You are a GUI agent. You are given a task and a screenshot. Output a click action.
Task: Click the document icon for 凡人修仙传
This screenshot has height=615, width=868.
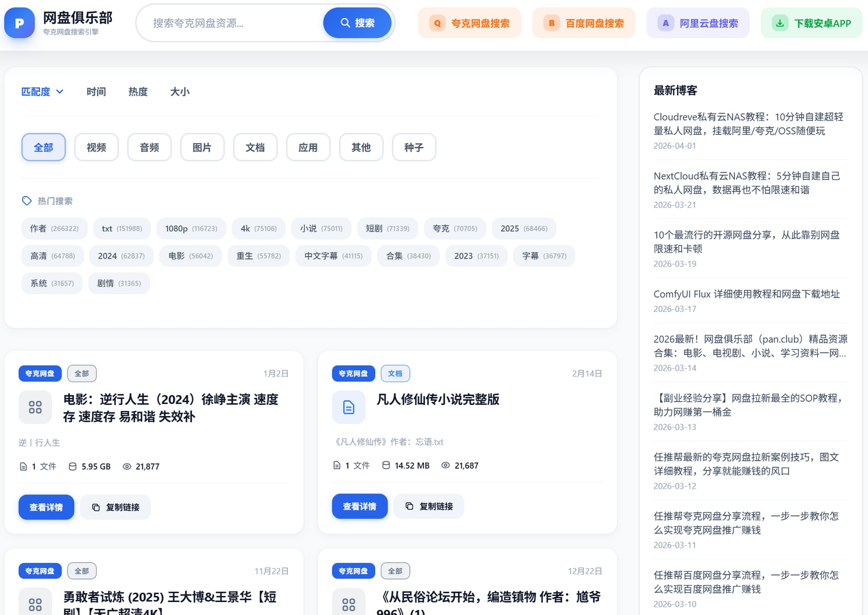(348, 407)
